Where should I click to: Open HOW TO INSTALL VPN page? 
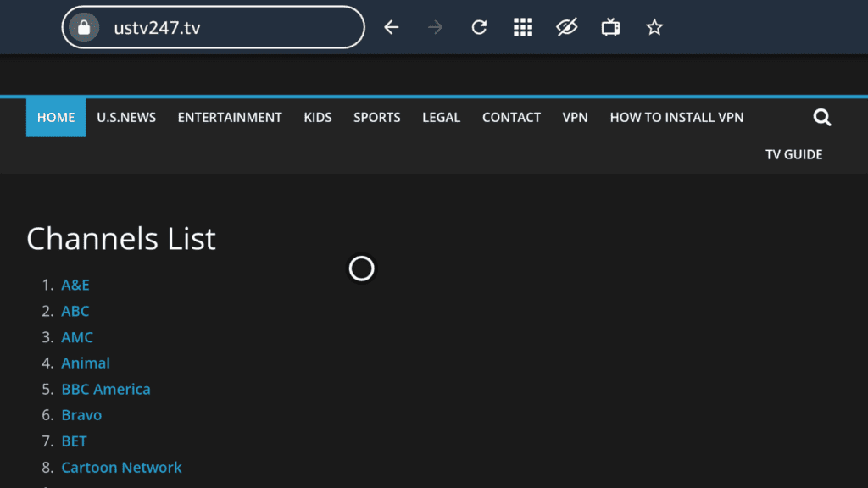pos(676,117)
